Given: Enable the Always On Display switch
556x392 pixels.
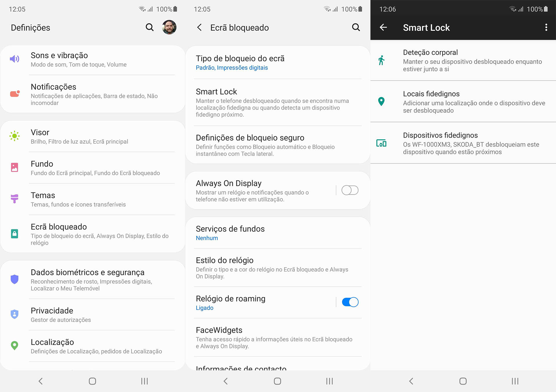Looking at the screenshot, I should tap(350, 190).
